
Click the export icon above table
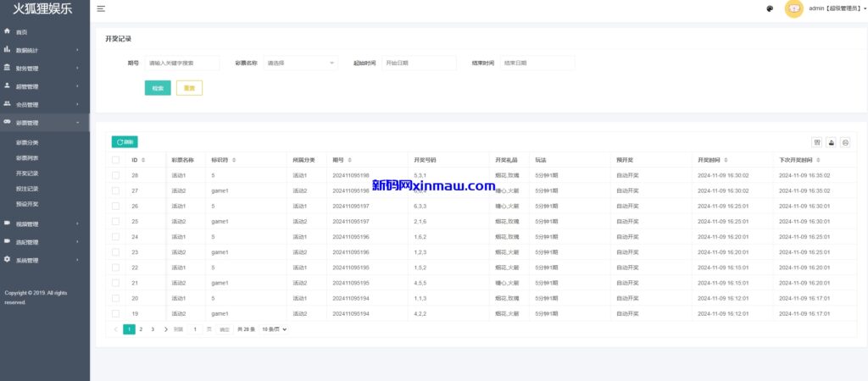[832, 142]
